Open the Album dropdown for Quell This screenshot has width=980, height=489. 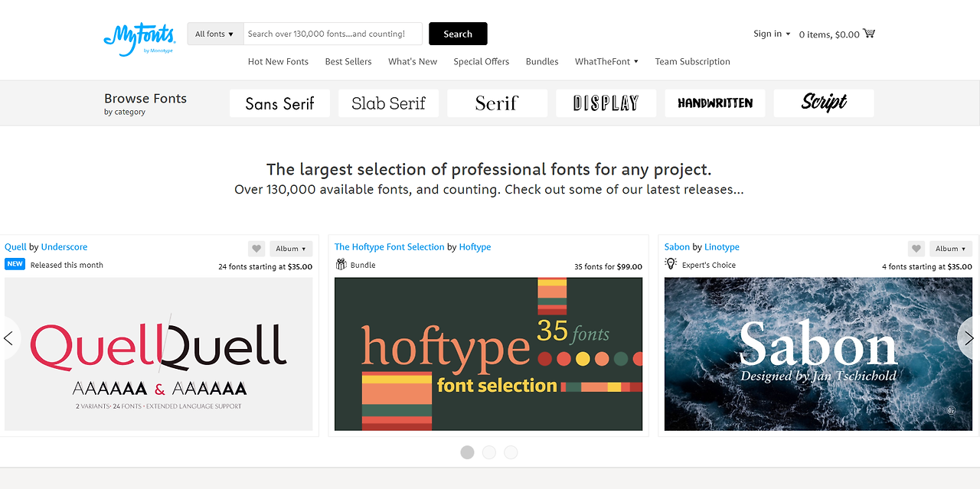coord(291,249)
